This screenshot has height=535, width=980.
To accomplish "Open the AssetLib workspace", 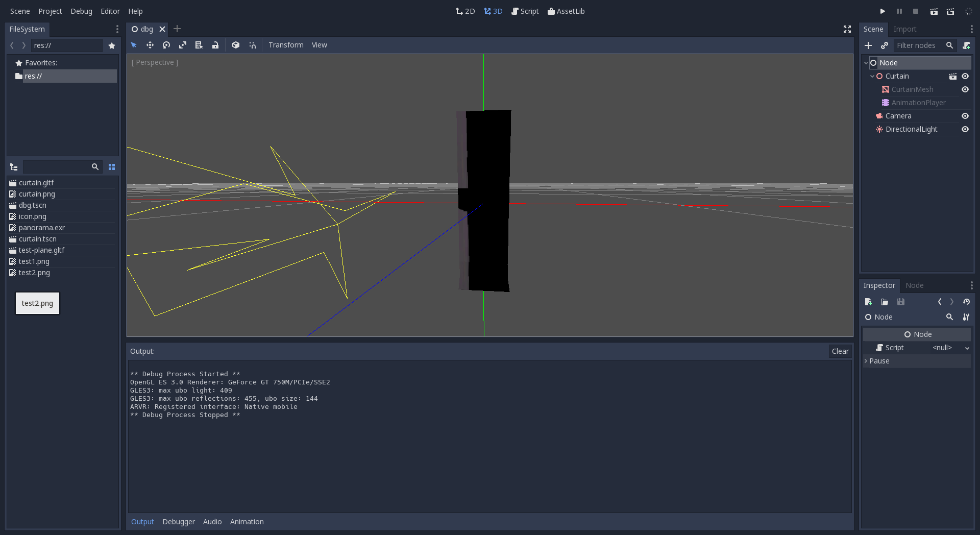I will tap(566, 11).
